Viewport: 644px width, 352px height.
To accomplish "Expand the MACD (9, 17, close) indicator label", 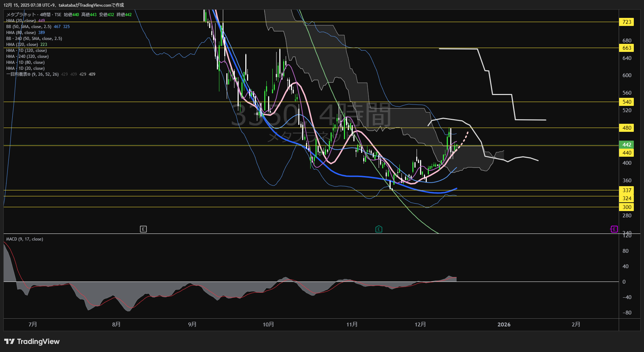I will (25, 239).
